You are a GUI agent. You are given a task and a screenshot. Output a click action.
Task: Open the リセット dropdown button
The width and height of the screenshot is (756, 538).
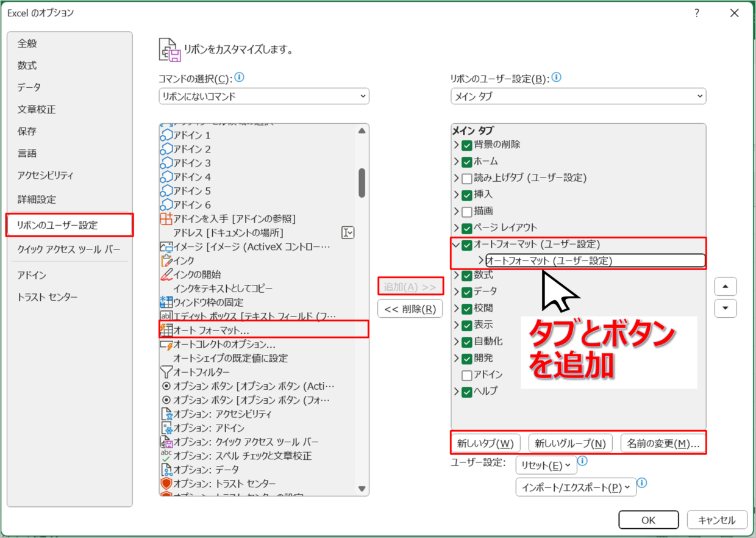(x=546, y=465)
